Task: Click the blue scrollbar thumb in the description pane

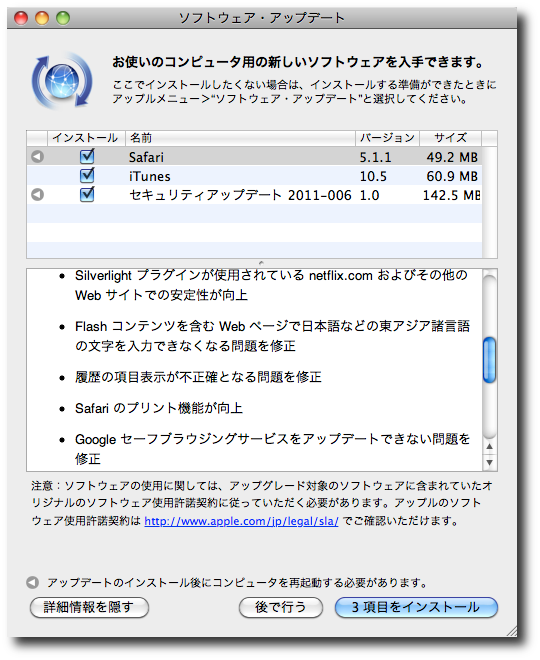Action: coord(489,360)
